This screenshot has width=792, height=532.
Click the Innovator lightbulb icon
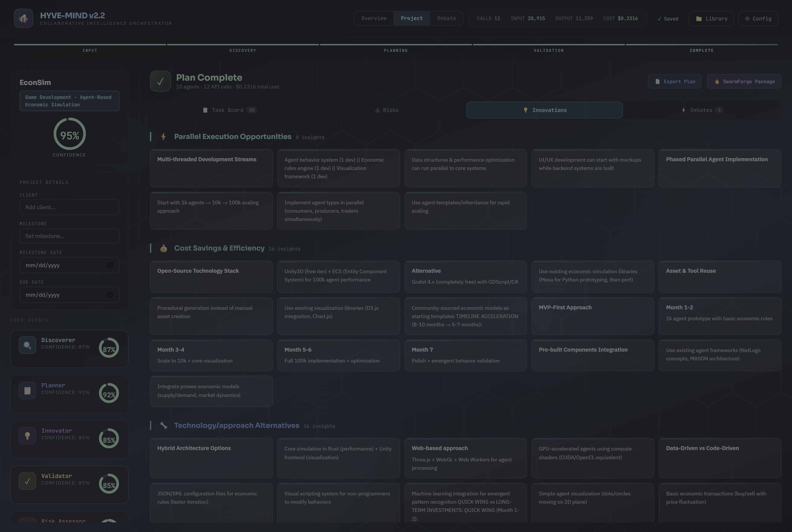pos(27,436)
